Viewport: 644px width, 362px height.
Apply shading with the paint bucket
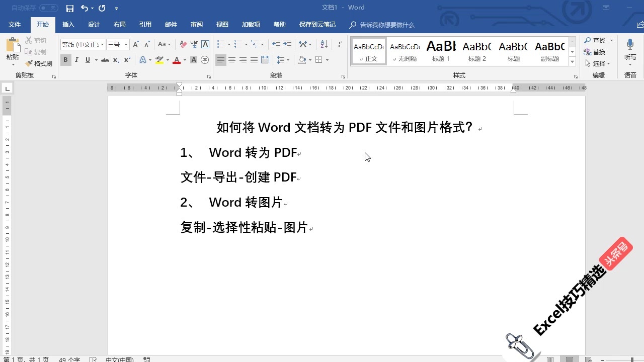pyautogui.click(x=302, y=60)
